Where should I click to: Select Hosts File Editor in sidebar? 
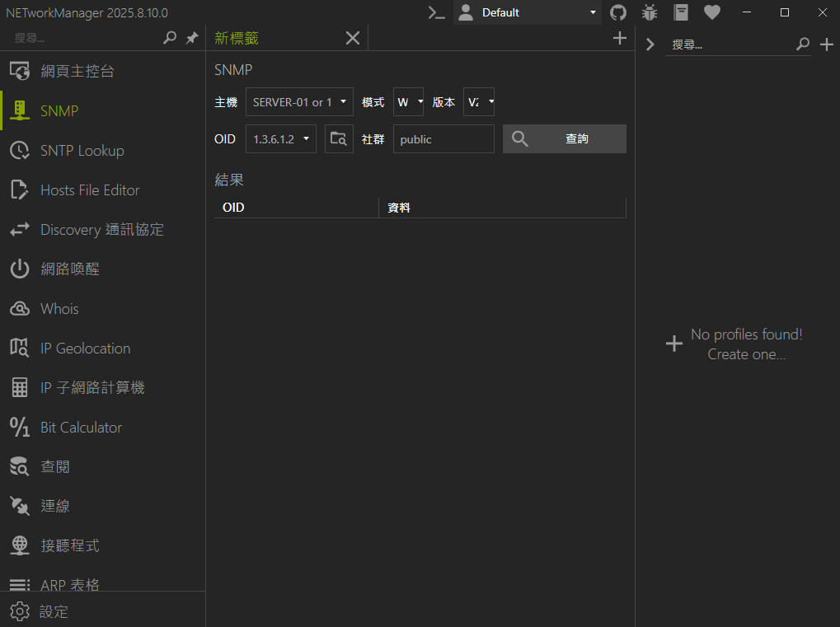click(x=103, y=190)
